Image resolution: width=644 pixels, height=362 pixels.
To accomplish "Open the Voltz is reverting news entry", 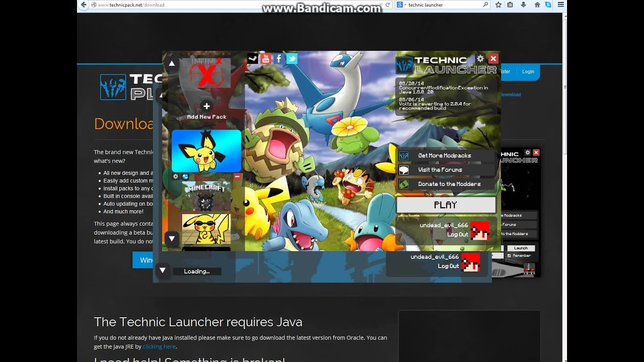I will 436,104.
